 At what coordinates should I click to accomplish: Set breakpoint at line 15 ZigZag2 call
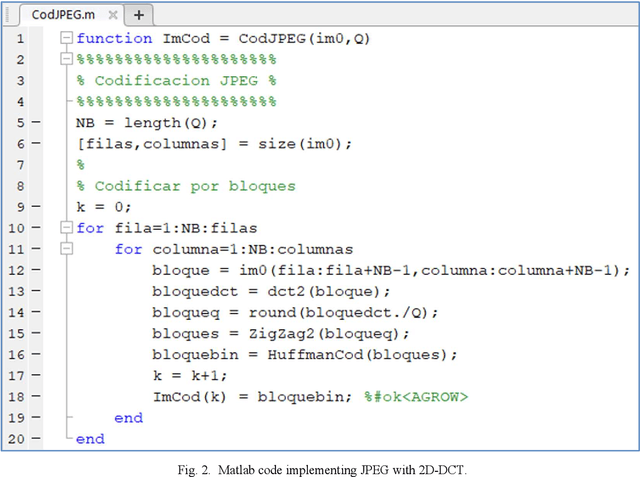pos(36,333)
